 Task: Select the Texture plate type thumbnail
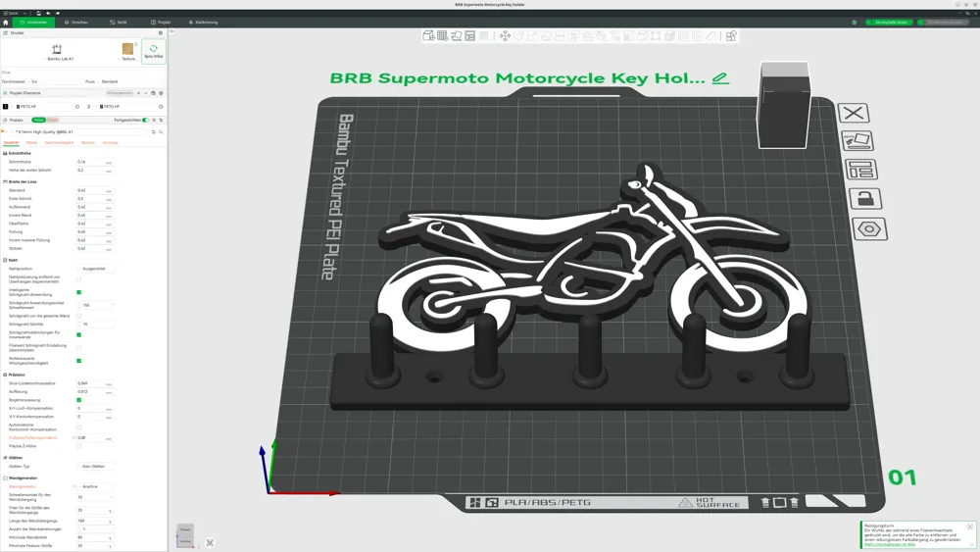(127, 51)
